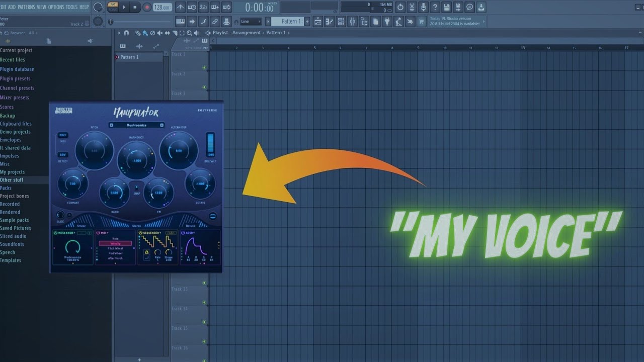
Task: Click the Smear slider in Manipulator
Action: (81, 221)
